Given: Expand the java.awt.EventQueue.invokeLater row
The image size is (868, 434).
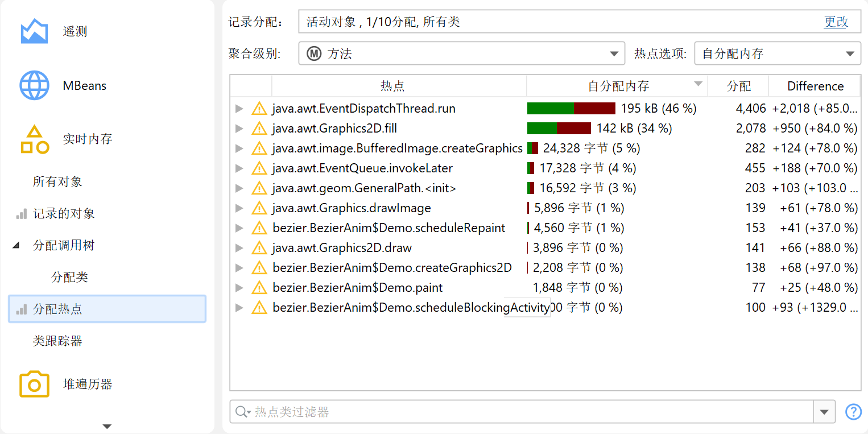Looking at the screenshot, I should (x=239, y=168).
